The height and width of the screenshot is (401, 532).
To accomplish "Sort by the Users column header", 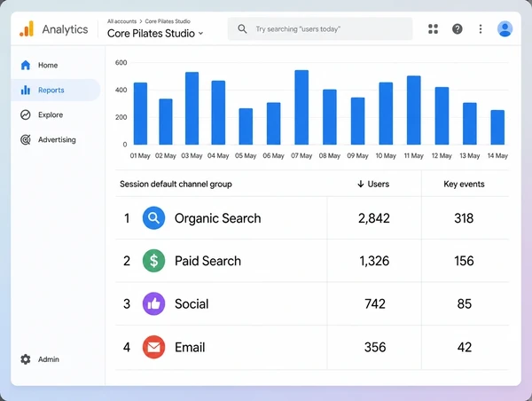I will (379, 184).
